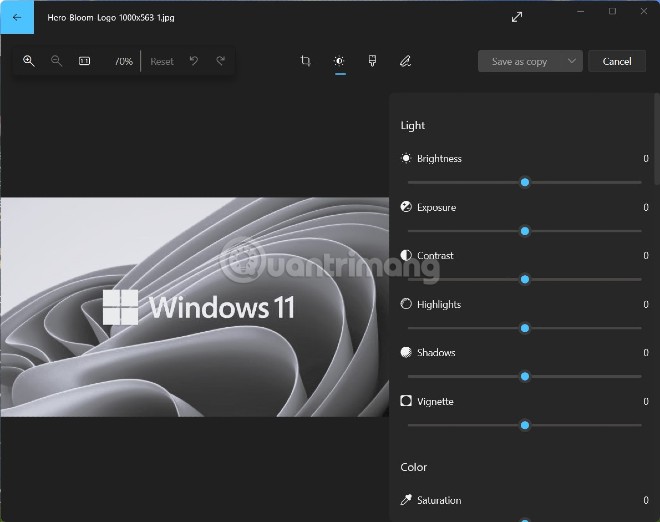Close the Photos window
The width and height of the screenshot is (660, 522).
pos(644,11)
